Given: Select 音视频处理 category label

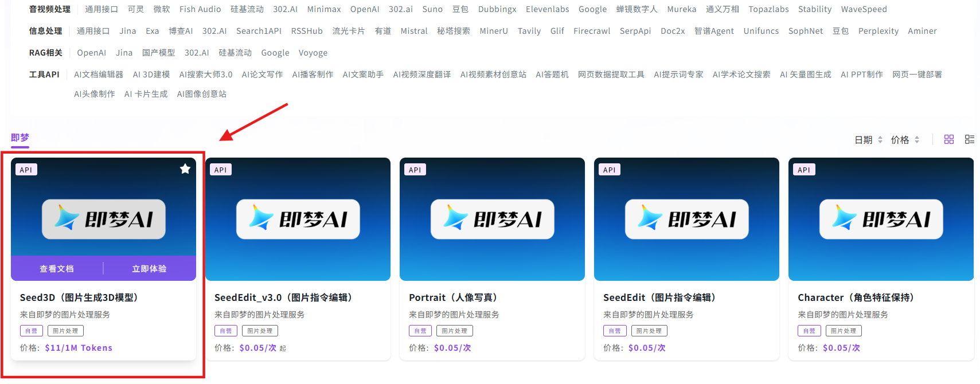Looking at the screenshot, I should click(x=50, y=9).
